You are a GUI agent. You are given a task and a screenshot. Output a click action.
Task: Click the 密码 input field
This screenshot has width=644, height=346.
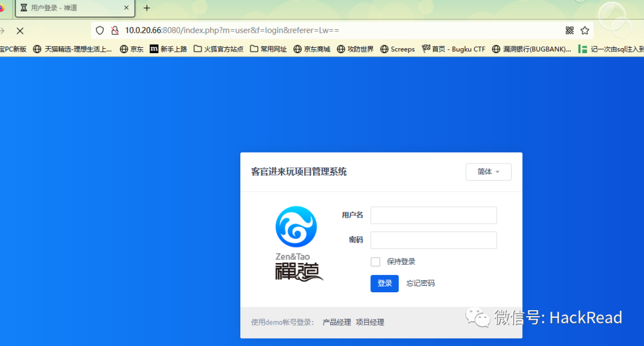pos(434,240)
